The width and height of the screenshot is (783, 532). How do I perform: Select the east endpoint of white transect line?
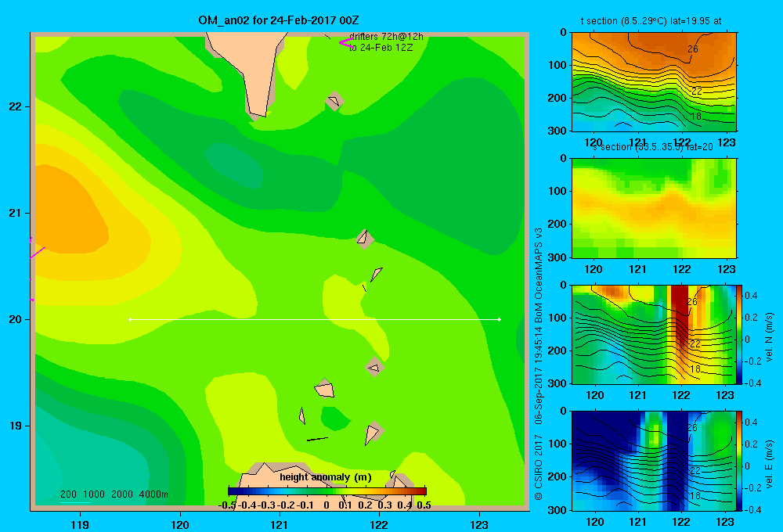pos(500,319)
